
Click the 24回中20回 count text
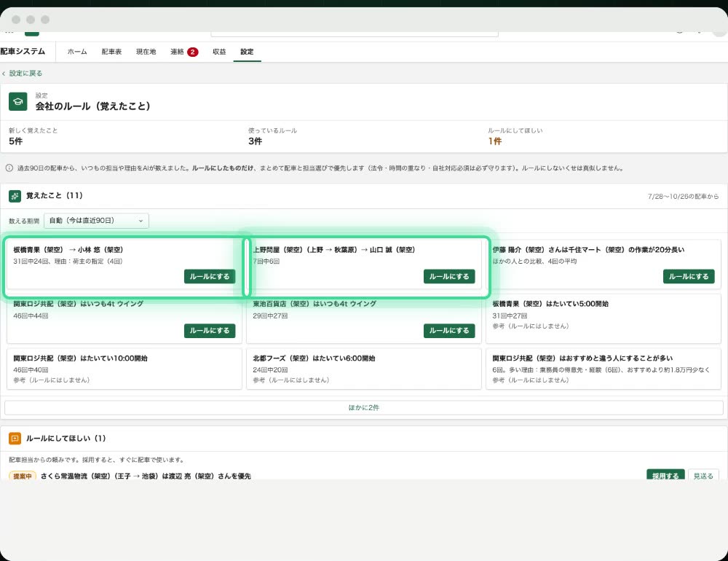pyautogui.click(x=270, y=370)
